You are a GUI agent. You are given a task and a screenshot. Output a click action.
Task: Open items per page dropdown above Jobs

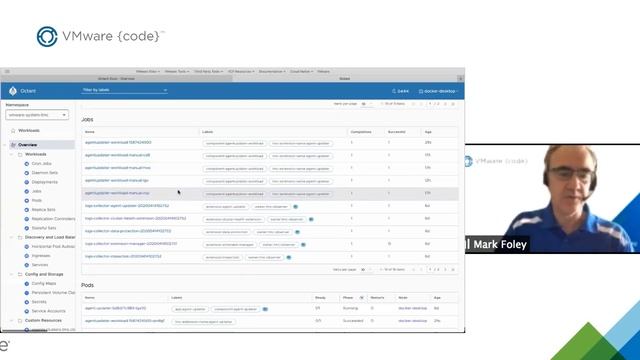tap(367, 104)
